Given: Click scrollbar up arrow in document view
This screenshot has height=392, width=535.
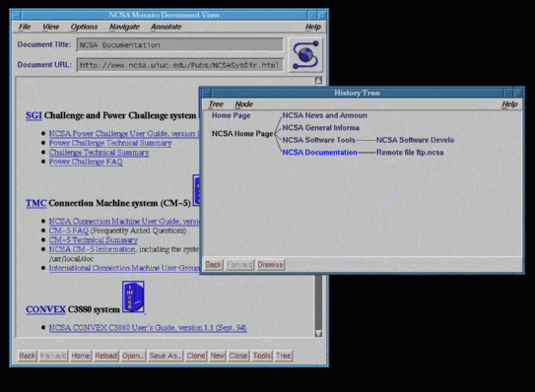Looking at the screenshot, I should click(318, 81).
